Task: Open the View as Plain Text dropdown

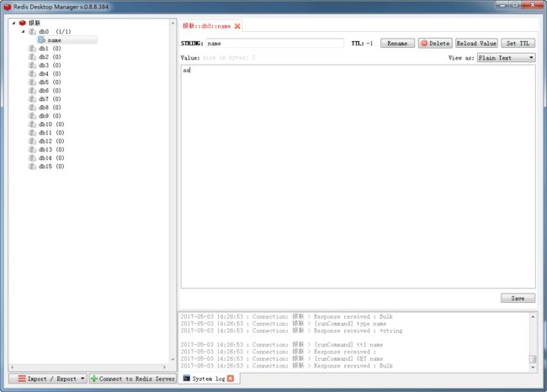Action: tap(506, 58)
